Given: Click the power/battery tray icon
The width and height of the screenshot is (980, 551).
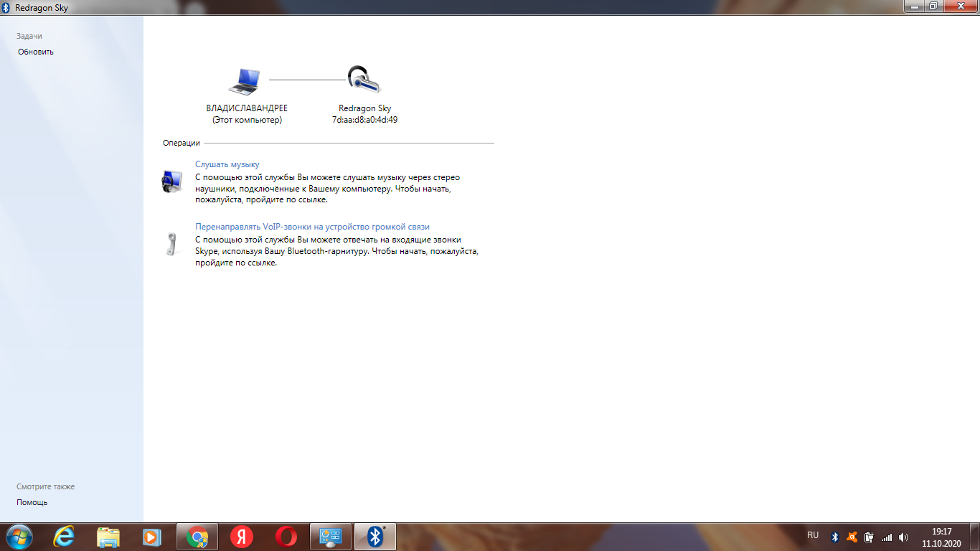Looking at the screenshot, I should point(869,537).
